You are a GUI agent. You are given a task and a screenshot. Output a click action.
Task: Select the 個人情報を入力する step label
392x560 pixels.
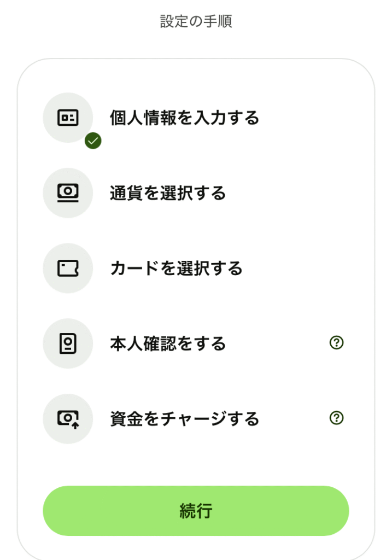tap(184, 118)
